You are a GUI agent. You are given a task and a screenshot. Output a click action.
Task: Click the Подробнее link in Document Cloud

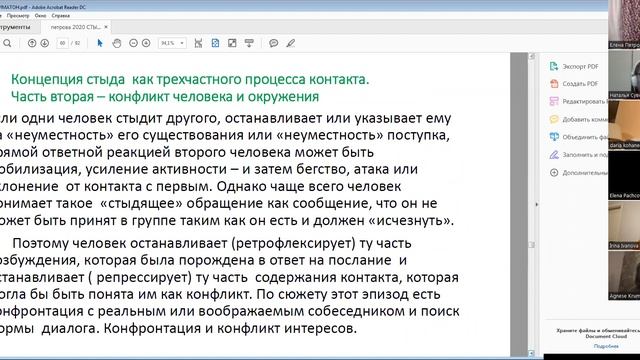(x=606, y=346)
